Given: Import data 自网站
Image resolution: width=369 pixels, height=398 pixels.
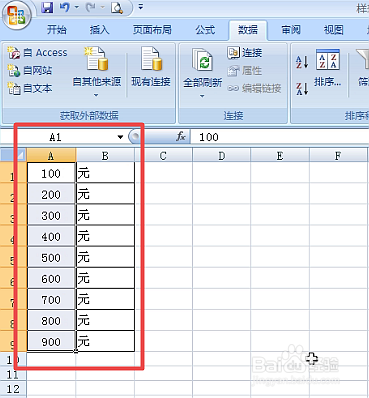Looking at the screenshot, I should (x=30, y=70).
